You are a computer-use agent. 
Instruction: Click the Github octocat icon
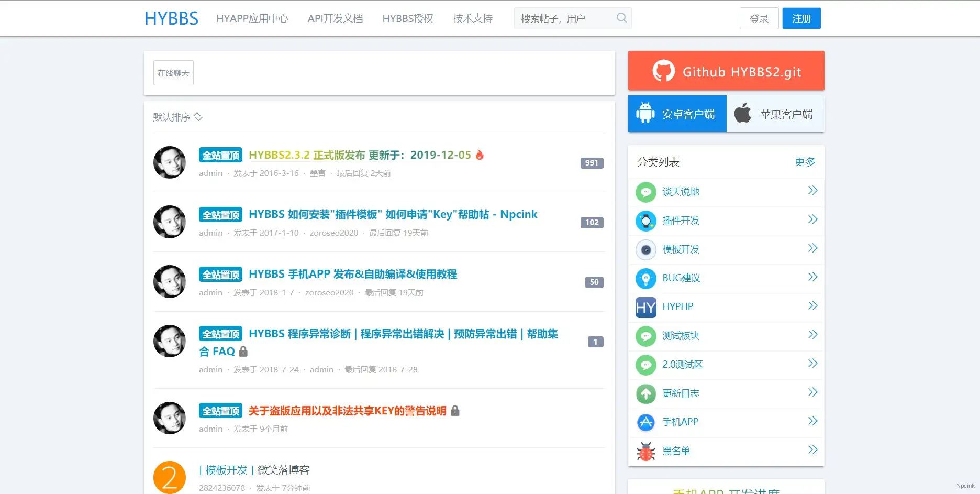click(x=663, y=71)
